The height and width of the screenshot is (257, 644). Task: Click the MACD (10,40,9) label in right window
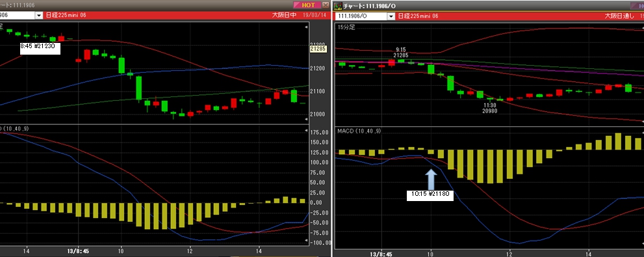point(359,131)
